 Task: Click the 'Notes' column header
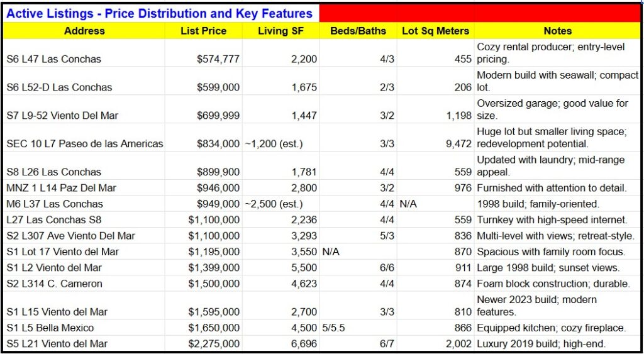[557, 31]
